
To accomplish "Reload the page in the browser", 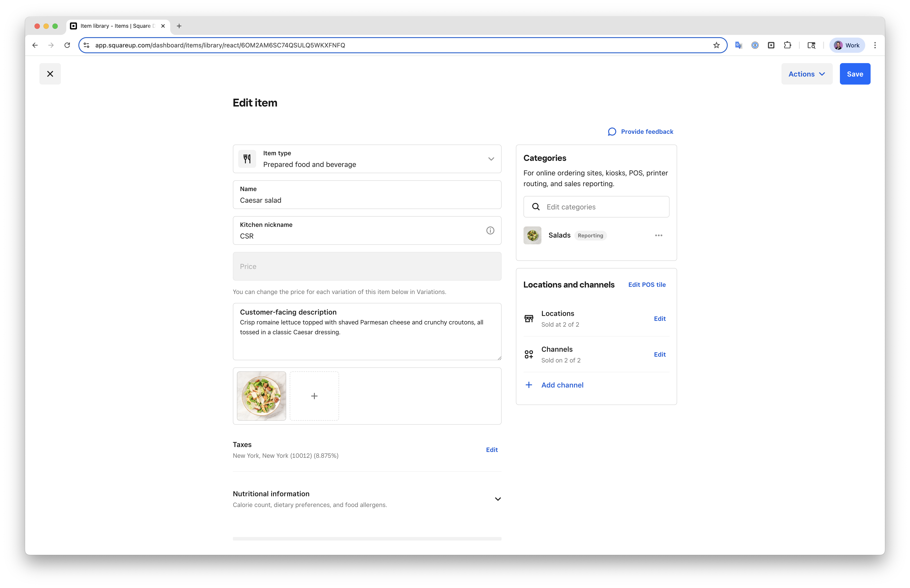I will (x=67, y=45).
